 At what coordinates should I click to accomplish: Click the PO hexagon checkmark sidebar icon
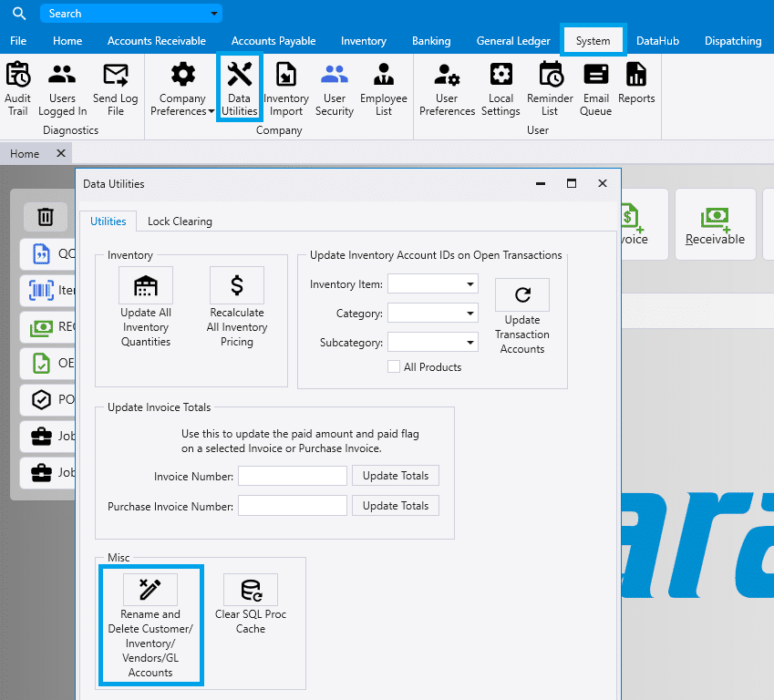pyautogui.click(x=41, y=399)
